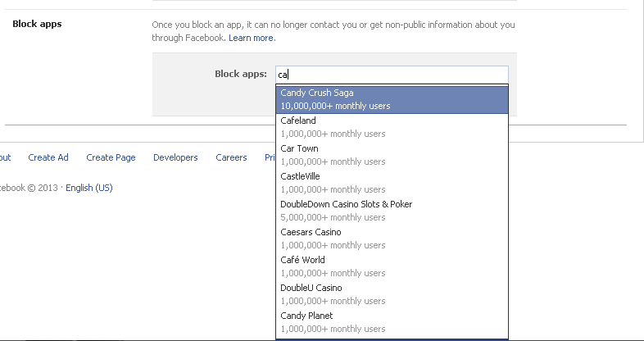Open the Careers footer link
The image size is (644, 341).
231,157
